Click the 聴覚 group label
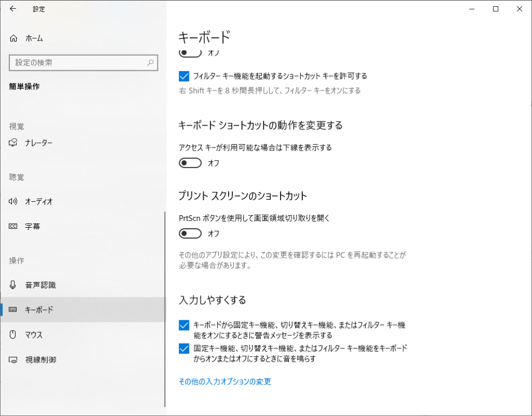 tap(17, 177)
